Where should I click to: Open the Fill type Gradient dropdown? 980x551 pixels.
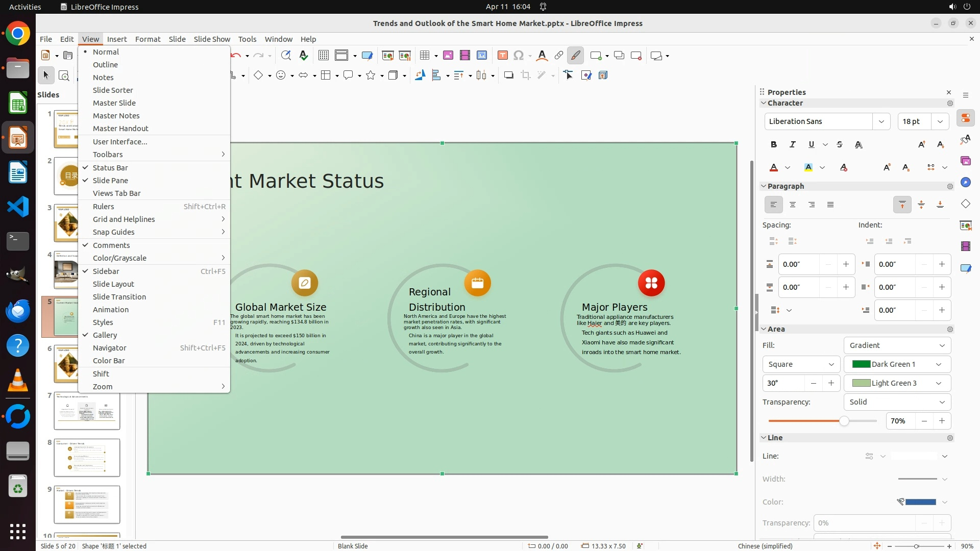897,345
